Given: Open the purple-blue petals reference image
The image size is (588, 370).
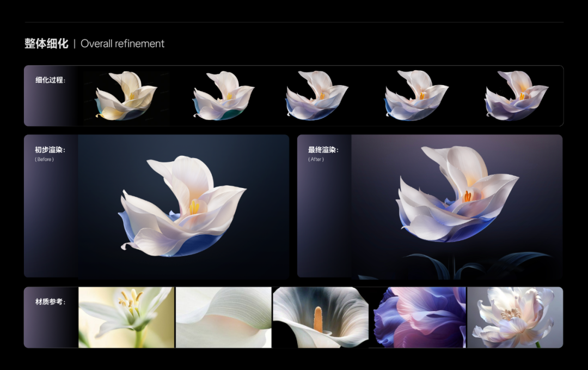Looking at the screenshot, I should [x=419, y=318].
